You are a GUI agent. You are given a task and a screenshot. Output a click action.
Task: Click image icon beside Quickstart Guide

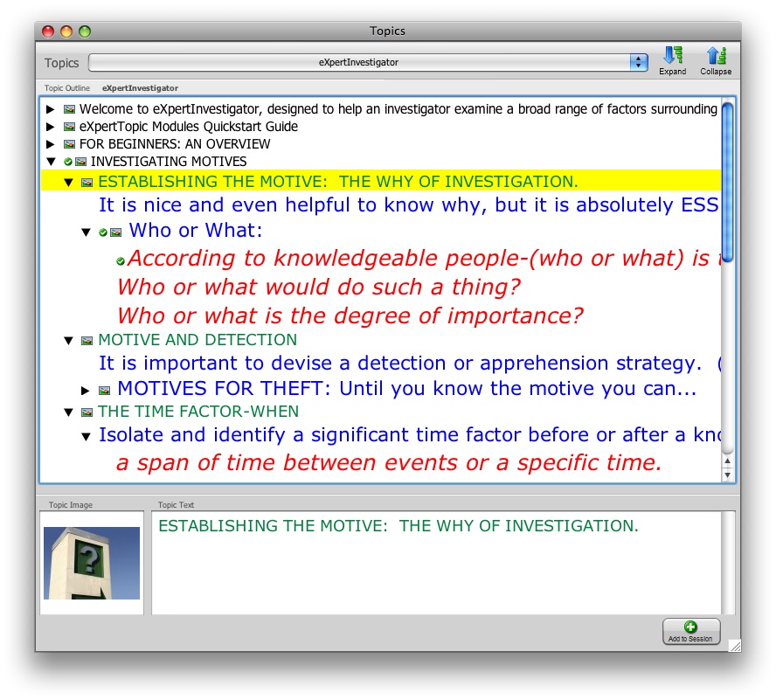click(x=69, y=127)
